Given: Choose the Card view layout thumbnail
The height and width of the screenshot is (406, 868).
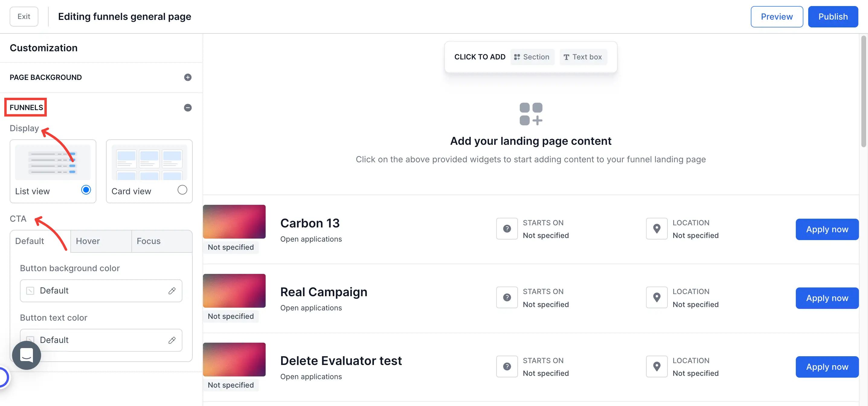Looking at the screenshot, I should [x=149, y=162].
